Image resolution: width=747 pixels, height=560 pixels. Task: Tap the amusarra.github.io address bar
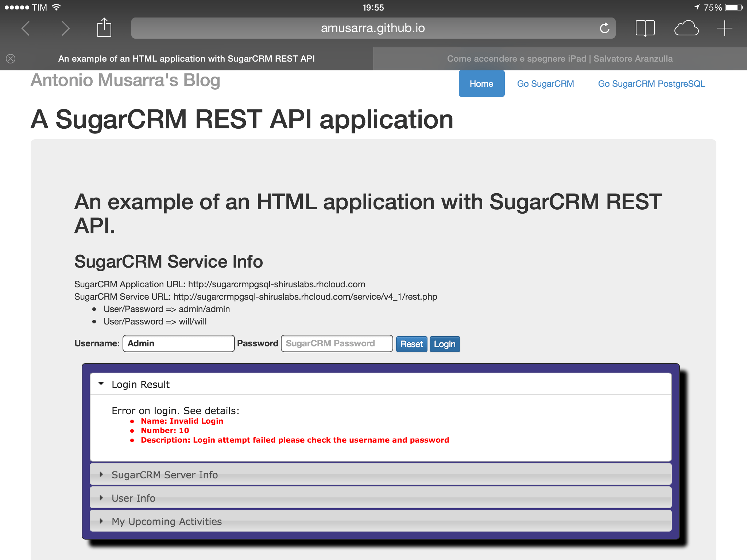click(373, 28)
